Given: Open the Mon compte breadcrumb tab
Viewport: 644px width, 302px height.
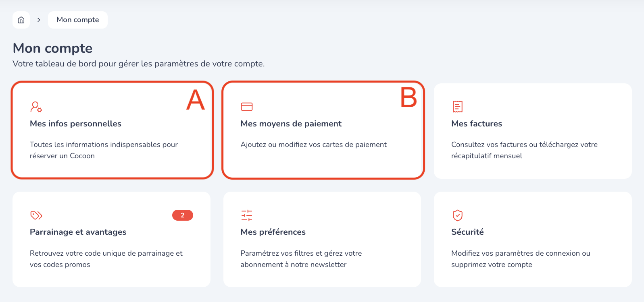Looking at the screenshot, I should point(77,20).
